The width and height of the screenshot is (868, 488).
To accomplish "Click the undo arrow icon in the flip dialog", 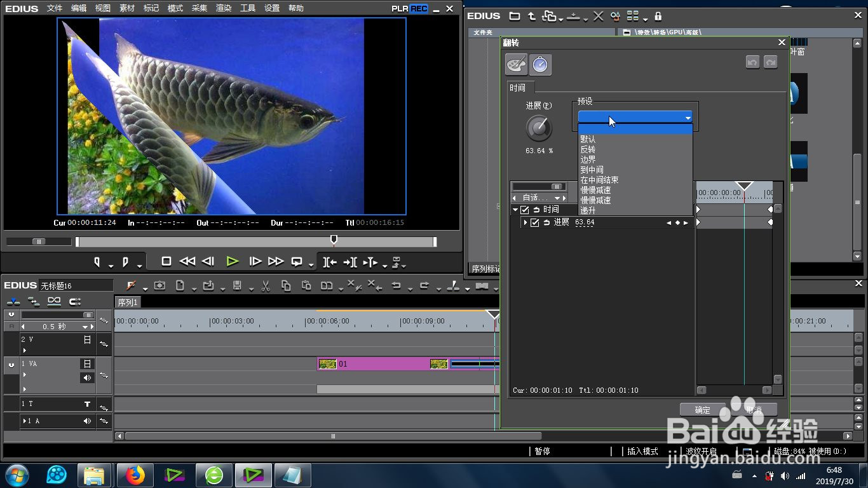I will [x=753, y=62].
